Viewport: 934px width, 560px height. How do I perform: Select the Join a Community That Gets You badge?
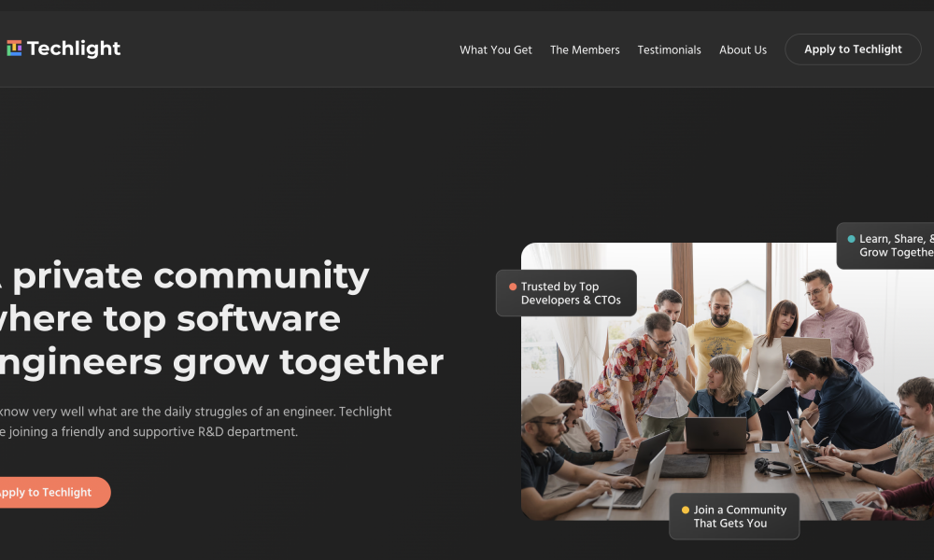click(x=734, y=516)
